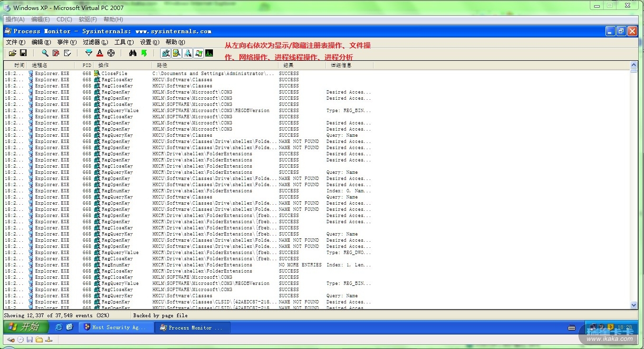Image resolution: width=644 pixels, height=349 pixels.
Task: Open the Filter funnel icon
Action: (89, 53)
